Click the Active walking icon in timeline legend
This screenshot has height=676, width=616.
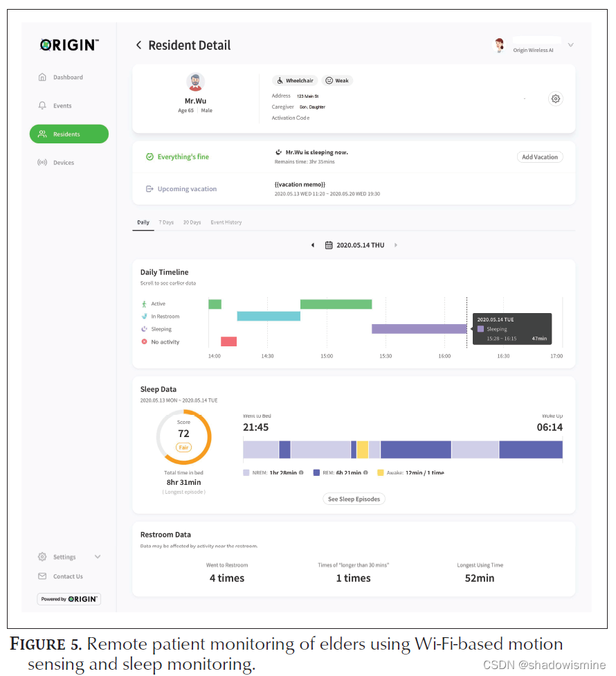tap(144, 304)
